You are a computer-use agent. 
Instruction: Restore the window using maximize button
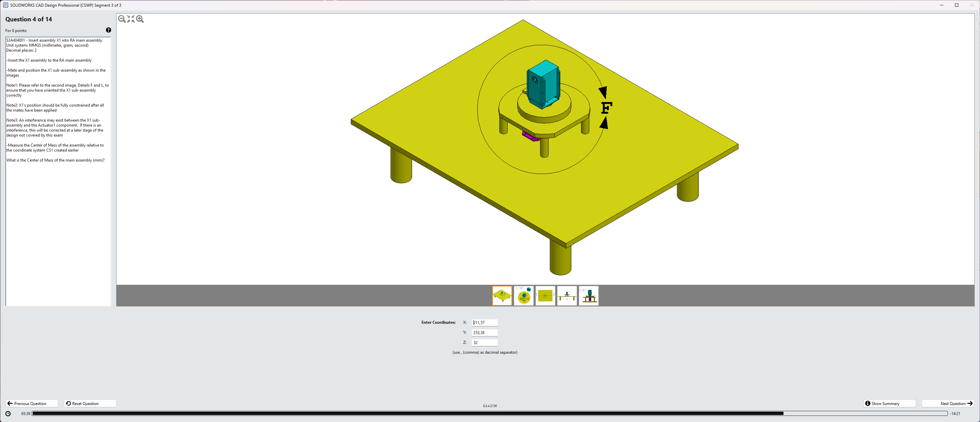coord(956,5)
